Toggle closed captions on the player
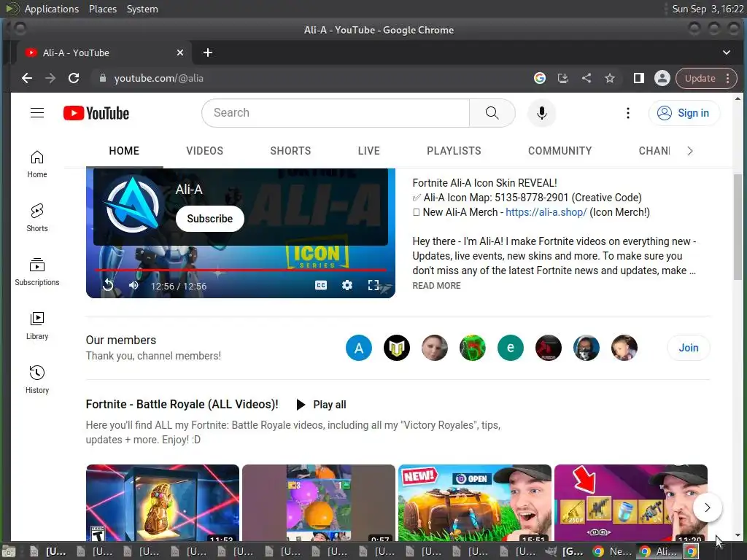Image resolution: width=747 pixels, height=560 pixels. coord(321,285)
